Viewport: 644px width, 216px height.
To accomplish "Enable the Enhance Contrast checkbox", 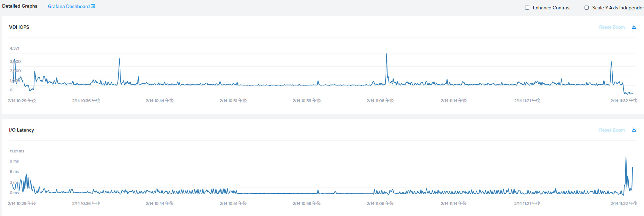I will (527, 8).
